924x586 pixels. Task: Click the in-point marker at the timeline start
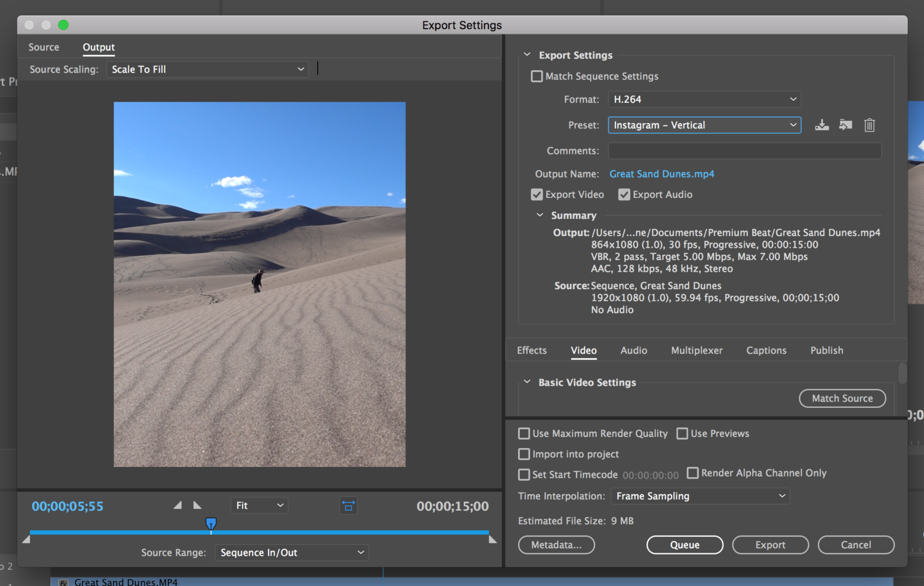pyautogui.click(x=26, y=539)
